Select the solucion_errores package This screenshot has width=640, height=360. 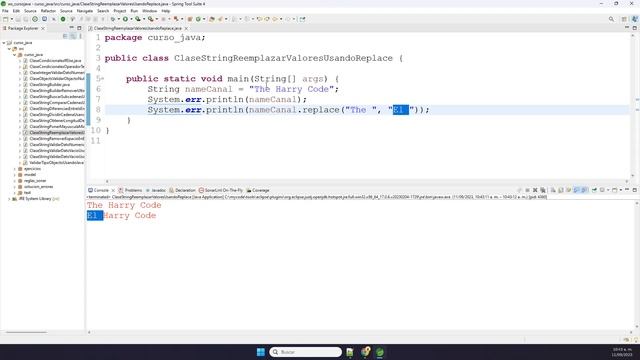pyautogui.click(x=38, y=187)
